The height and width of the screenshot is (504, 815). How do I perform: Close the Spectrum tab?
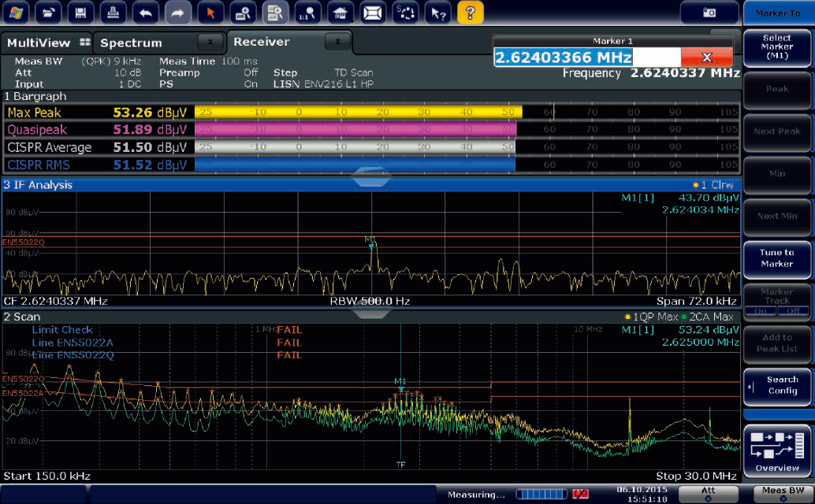[210, 42]
